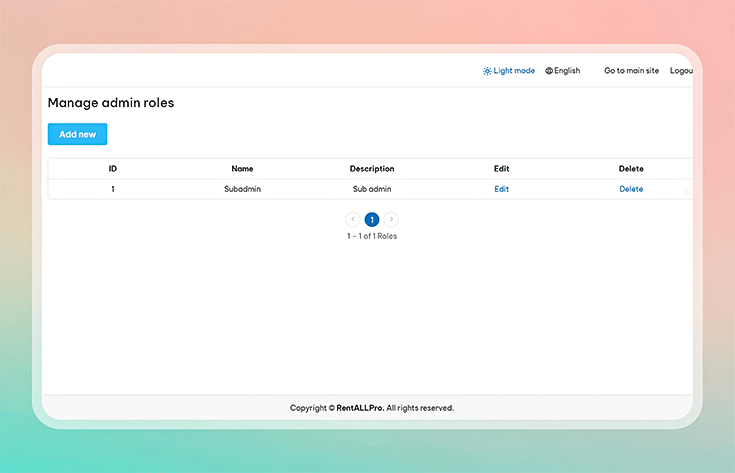This screenshot has height=473, width=735.
Task: Click the Subadmin name cell
Action: [x=242, y=189]
